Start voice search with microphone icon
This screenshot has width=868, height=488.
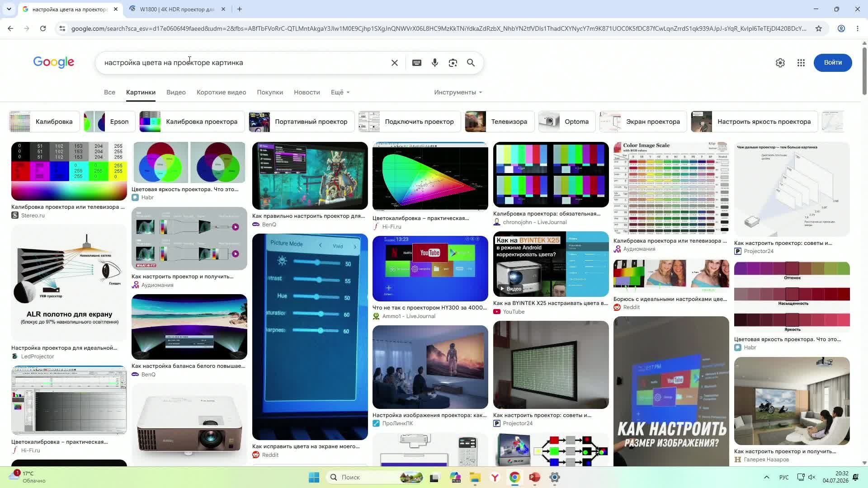435,63
